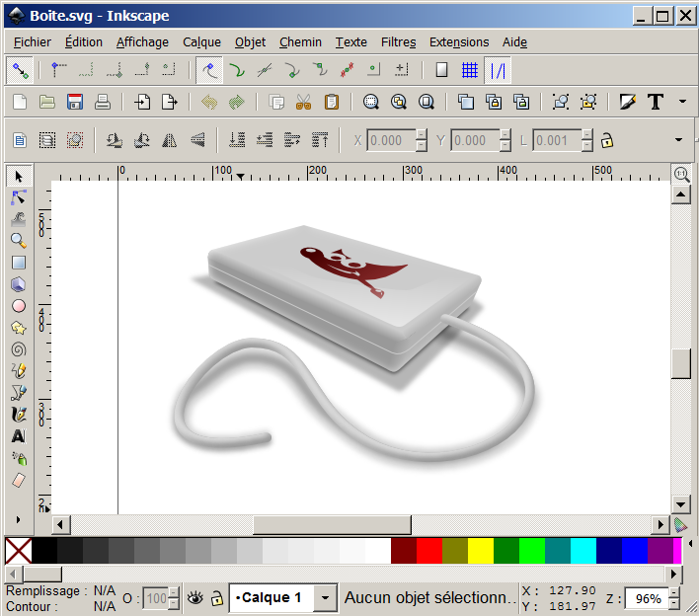Click the X coordinate input field
The image size is (699, 616).
(x=391, y=141)
